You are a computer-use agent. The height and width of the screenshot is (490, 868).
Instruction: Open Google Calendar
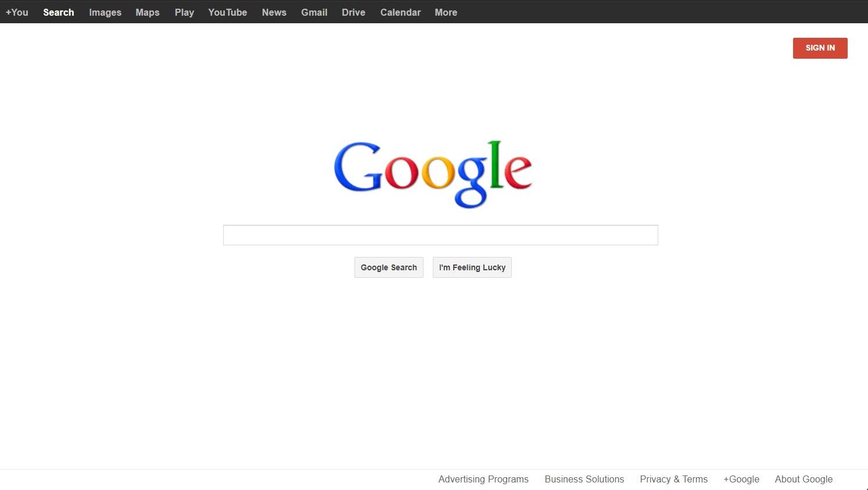(400, 12)
